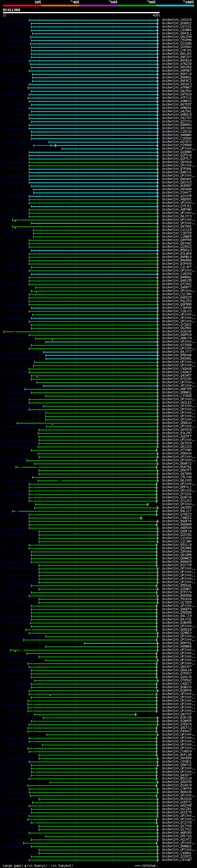Screen dimensions: 197x868
Task: Select hit UniRef100_Q16RW0
Action: click(177, 152)
